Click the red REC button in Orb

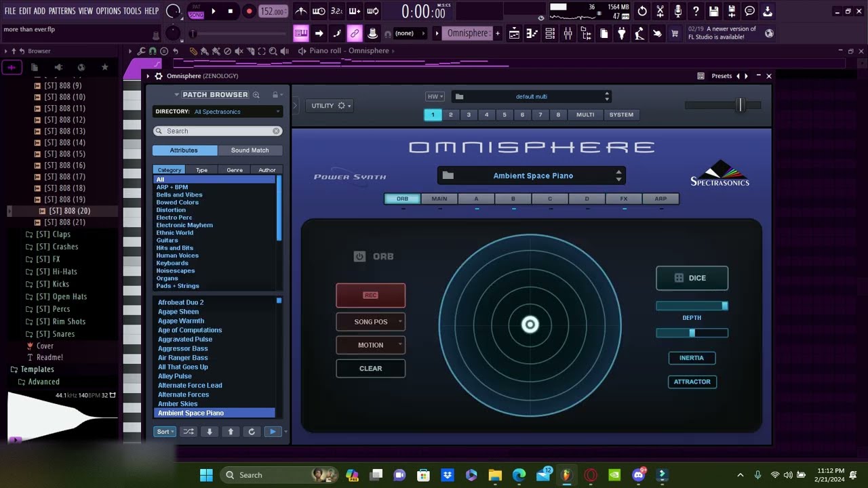[370, 296]
